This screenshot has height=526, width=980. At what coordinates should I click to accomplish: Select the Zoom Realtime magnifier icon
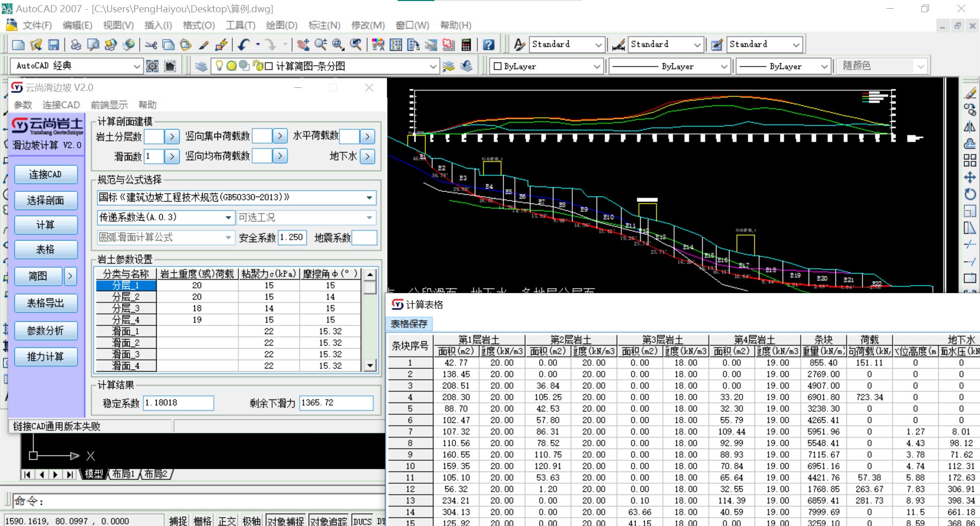point(321,45)
